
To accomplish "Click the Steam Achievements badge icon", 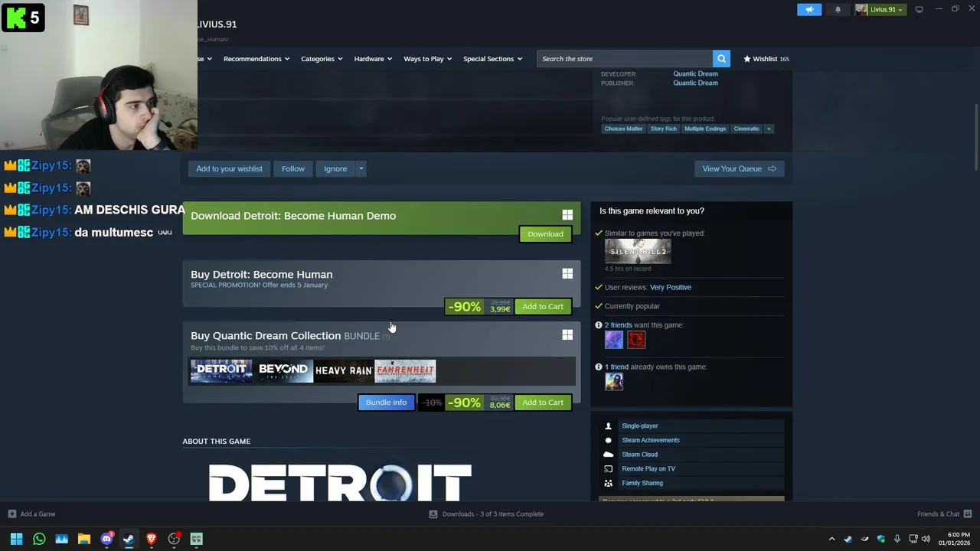I will click(609, 440).
